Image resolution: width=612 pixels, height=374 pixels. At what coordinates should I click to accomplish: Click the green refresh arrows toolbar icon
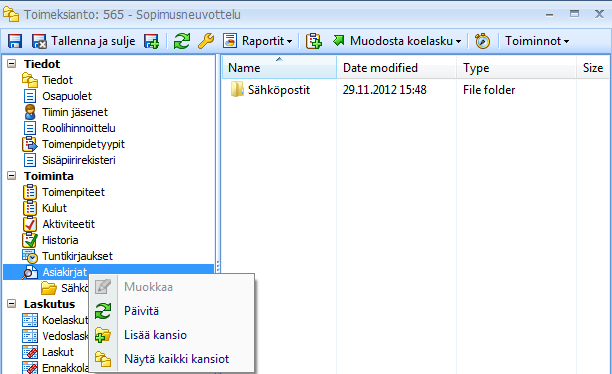(x=181, y=41)
